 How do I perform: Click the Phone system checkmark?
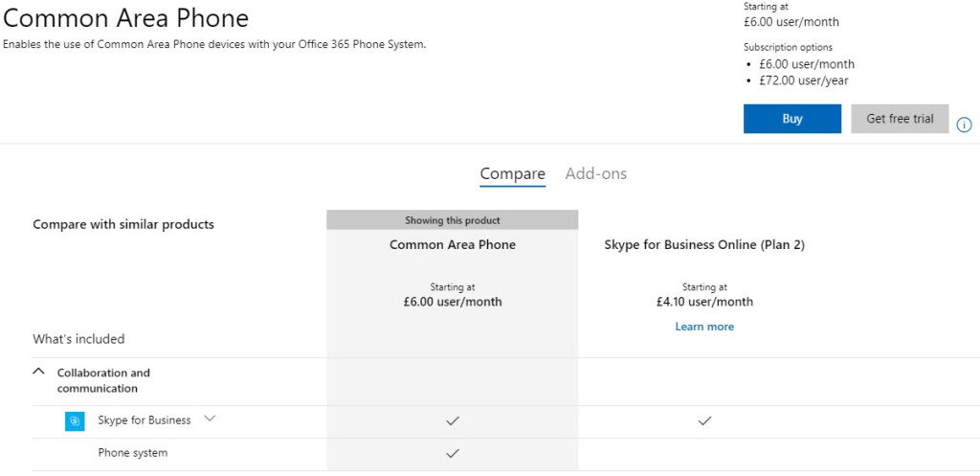point(453,453)
